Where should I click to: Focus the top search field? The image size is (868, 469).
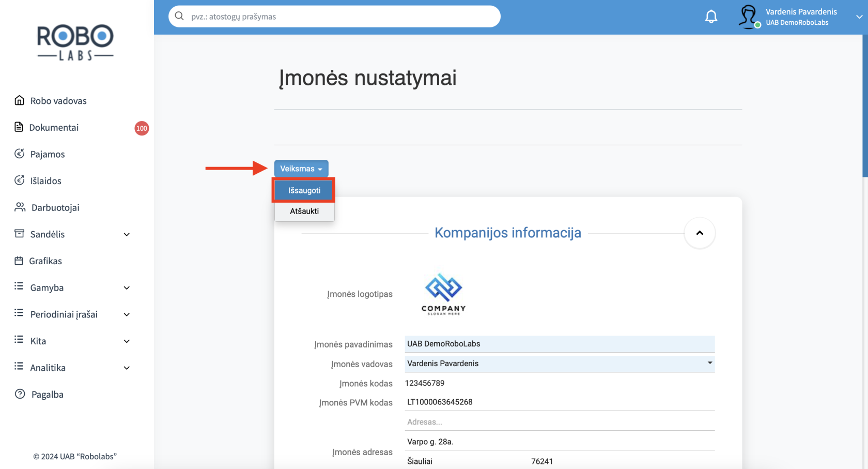(x=334, y=17)
